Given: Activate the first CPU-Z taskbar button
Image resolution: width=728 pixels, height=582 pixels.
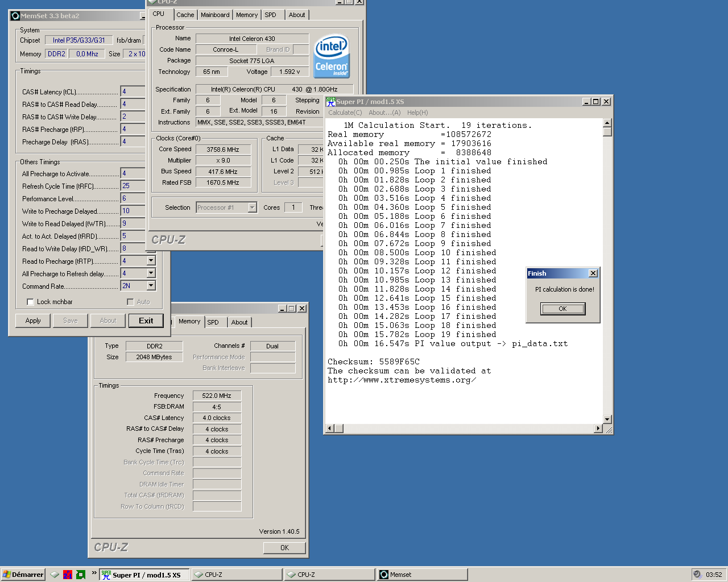Looking at the screenshot, I should [237, 575].
